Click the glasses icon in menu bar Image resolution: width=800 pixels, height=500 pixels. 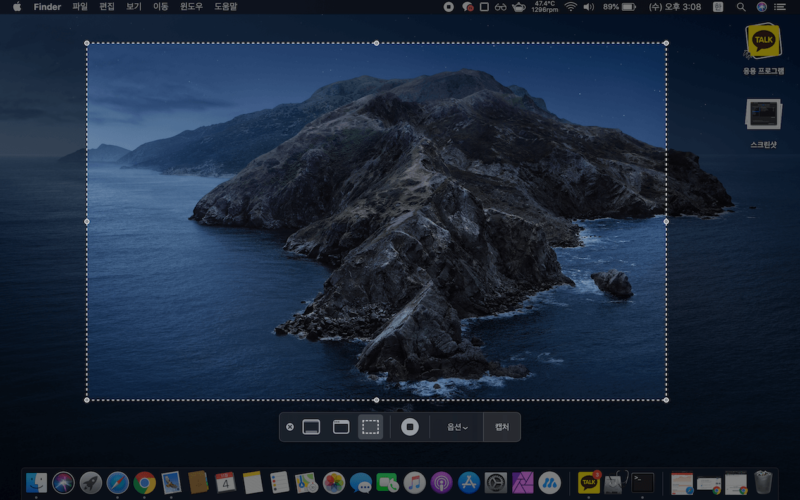coord(501,7)
